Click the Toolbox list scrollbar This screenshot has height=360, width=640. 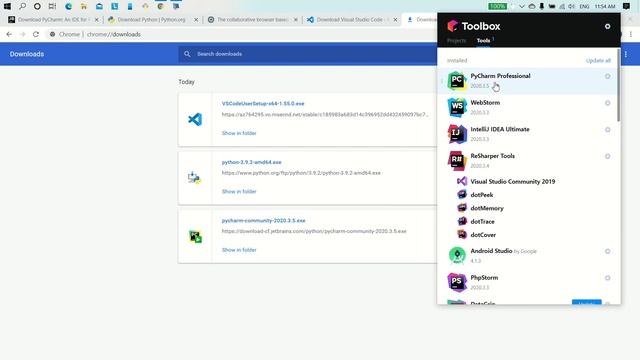click(619, 86)
